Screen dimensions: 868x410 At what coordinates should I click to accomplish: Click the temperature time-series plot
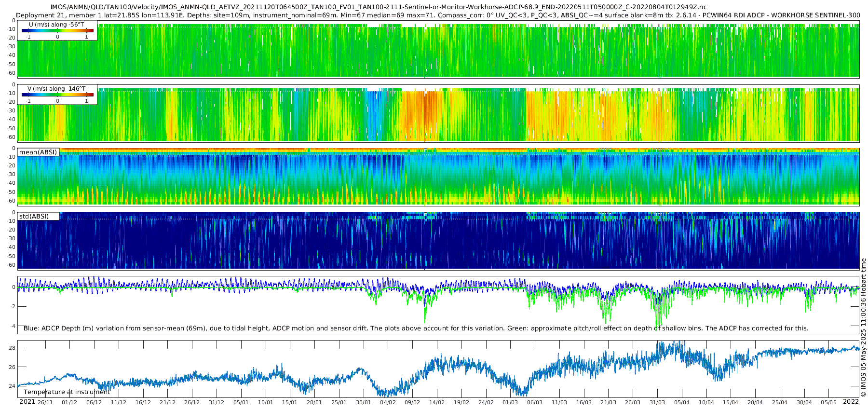(x=438, y=369)
